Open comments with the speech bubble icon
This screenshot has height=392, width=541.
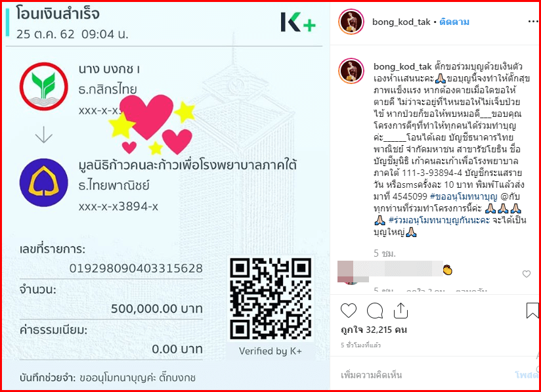coord(375,310)
